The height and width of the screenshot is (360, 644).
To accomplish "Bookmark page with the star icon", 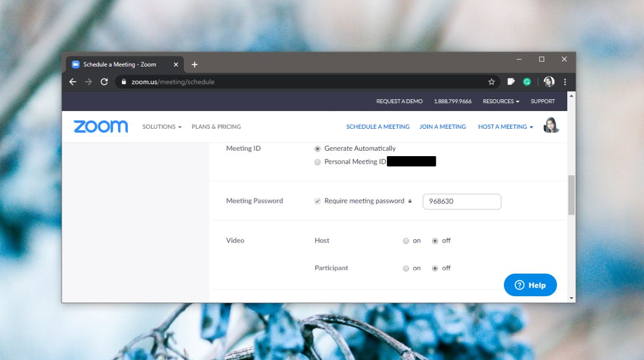I will pyautogui.click(x=491, y=82).
